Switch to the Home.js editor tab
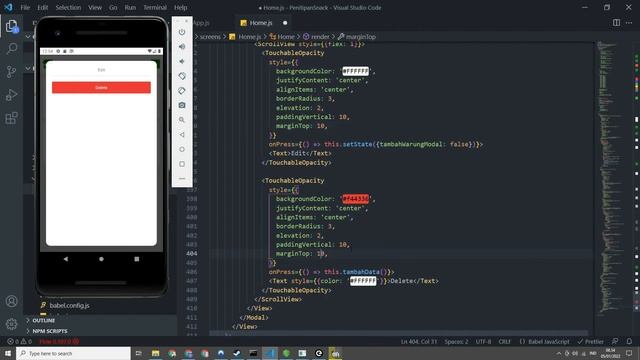This screenshot has width=640, height=360. coord(261,23)
